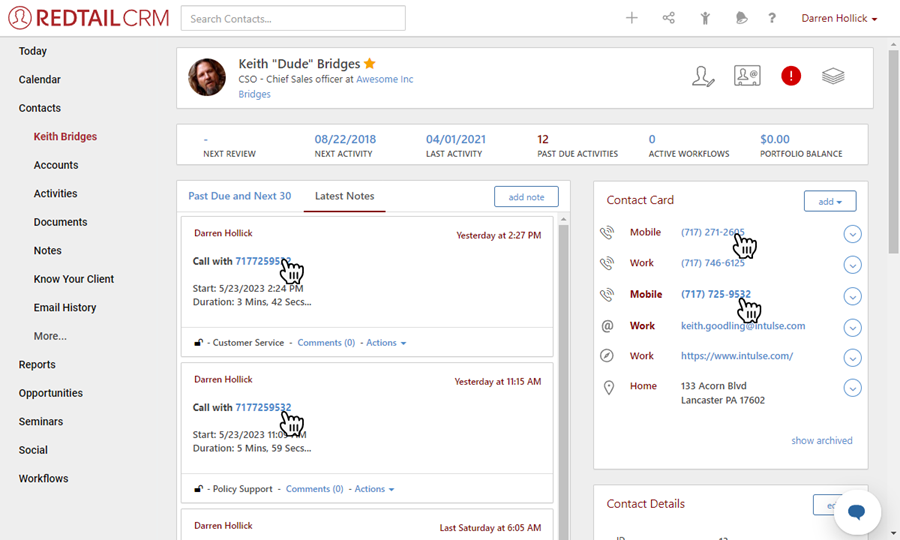Click the Awesome Inc company link
This screenshot has width=900, height=540.
click(385, 79)
